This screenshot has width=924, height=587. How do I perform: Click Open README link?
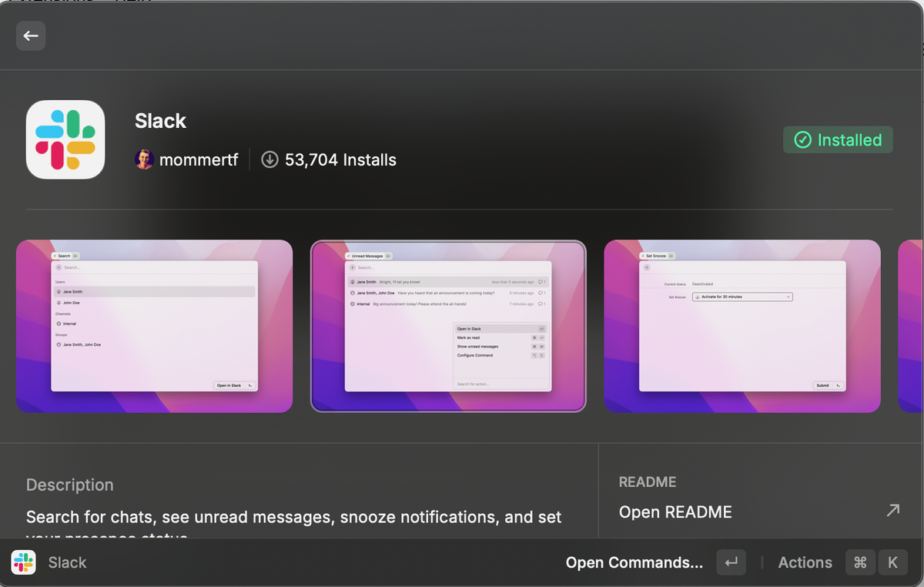[675, 512]
